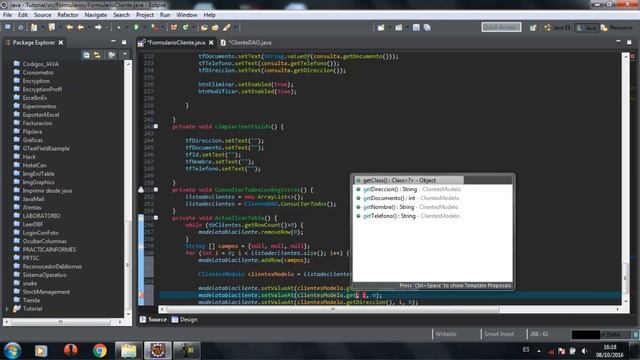Click the Forward navigation arrow
Screen dimensions: 640x360
[98, 27]
